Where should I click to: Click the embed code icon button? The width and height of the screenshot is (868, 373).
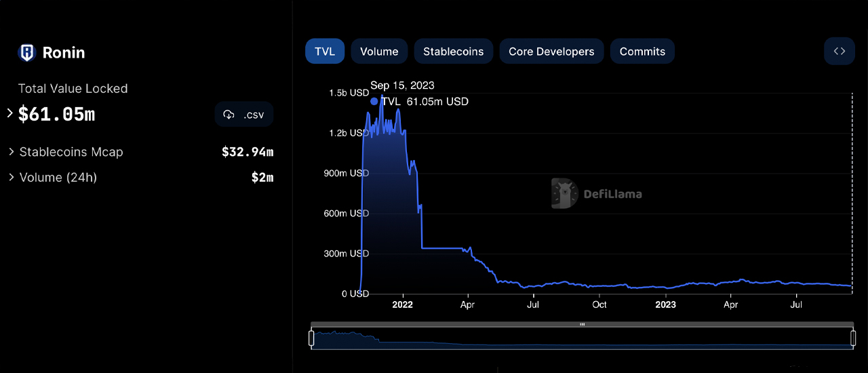tap(839, 52)
